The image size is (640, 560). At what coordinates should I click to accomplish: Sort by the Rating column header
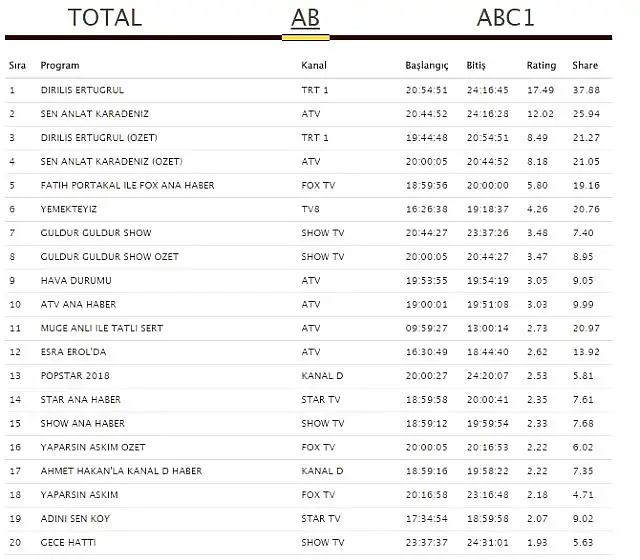click(541, 66)
